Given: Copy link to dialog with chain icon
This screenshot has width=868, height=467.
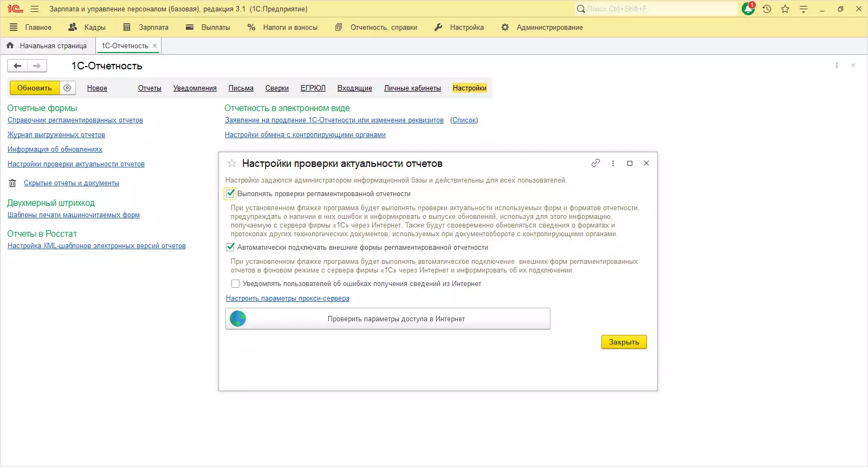Looking at the screenshot, I should pyautogui.click(x=596, y=163).
